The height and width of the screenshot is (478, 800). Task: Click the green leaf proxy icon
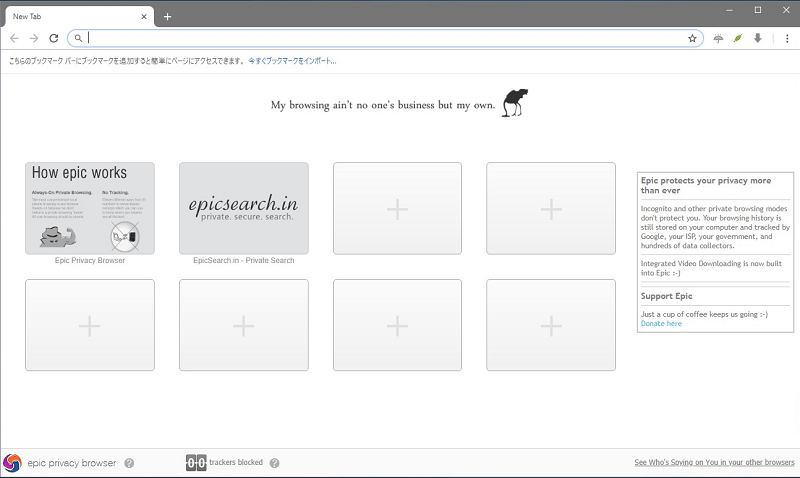pyautogui.click(x=738, y=38)
